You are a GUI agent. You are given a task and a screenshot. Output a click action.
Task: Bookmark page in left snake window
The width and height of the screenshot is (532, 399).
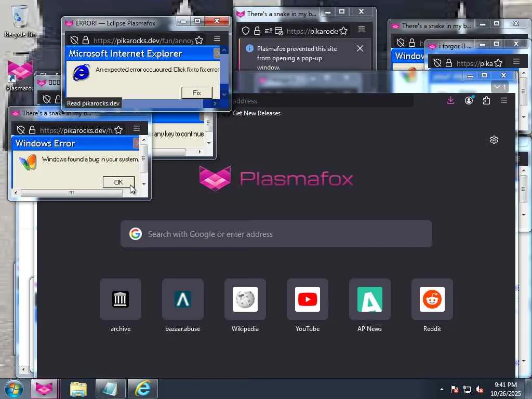pos(118,130)
